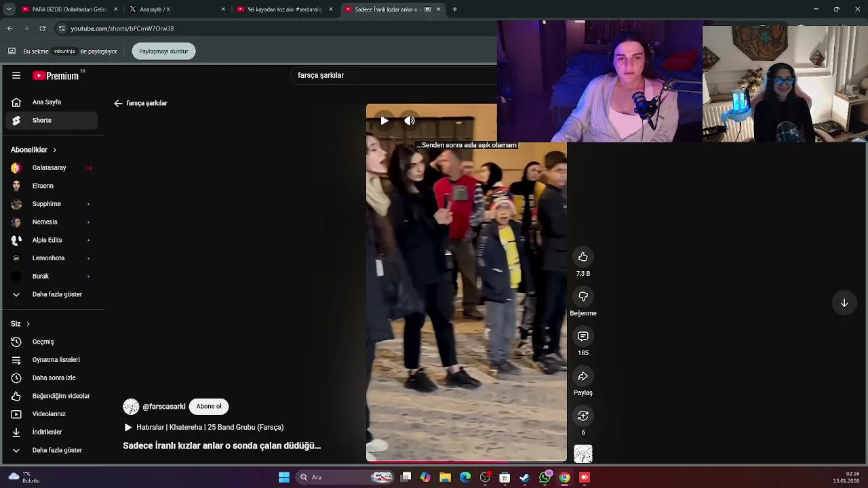
Task: Go to next Short with down arrow
Action: tap(844, 303)
